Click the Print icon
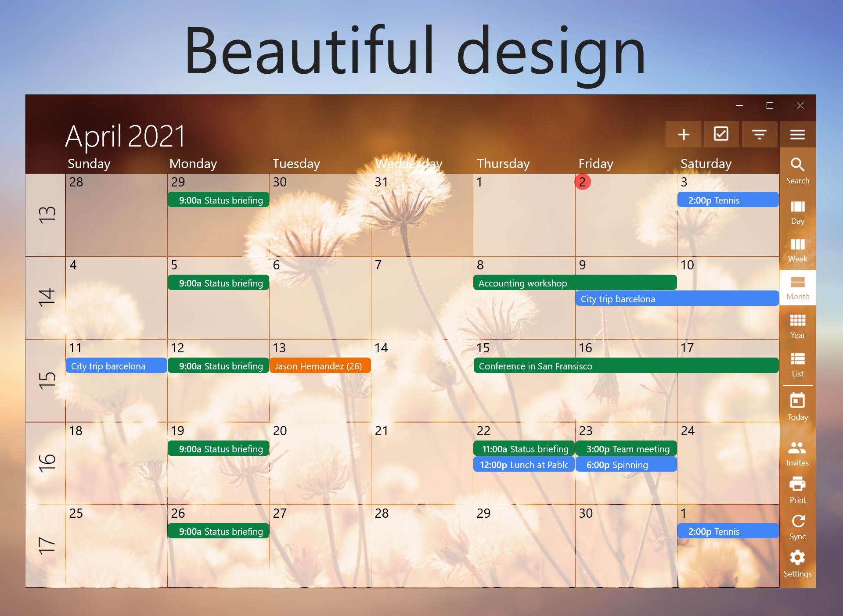Screen dimensions: 843x616 tap(797, 490)
